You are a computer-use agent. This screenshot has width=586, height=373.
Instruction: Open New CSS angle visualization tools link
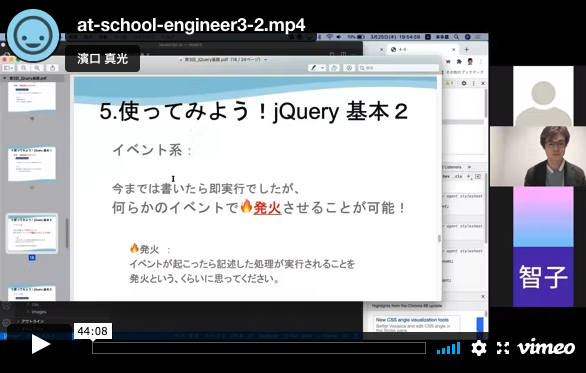412,320
